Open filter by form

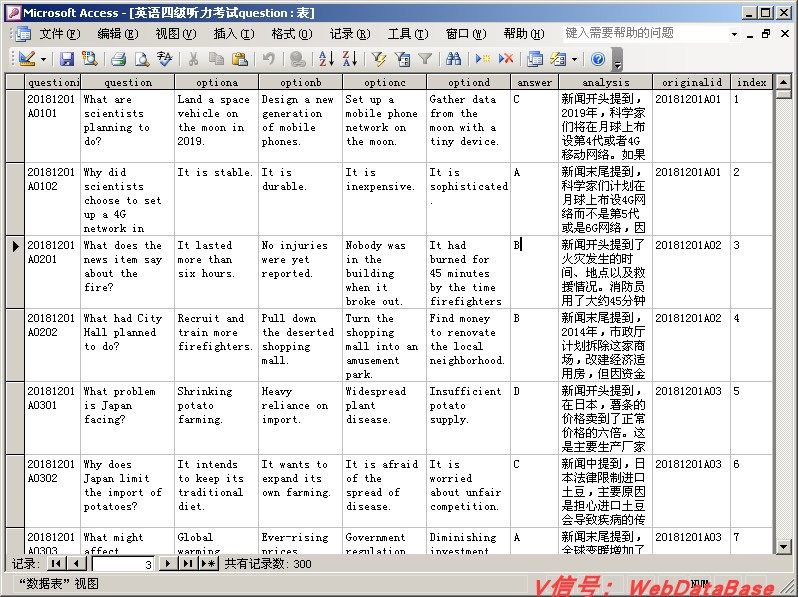click(x=402, y=59)
